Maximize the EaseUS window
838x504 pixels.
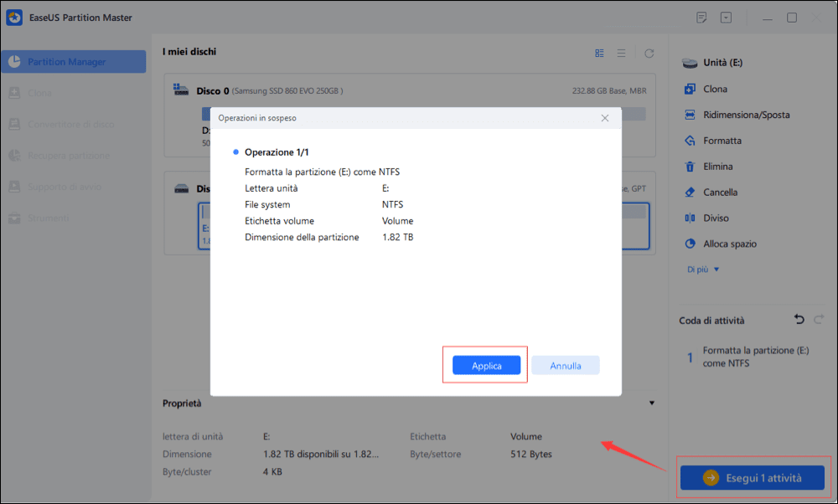pyautogui.click(x=792, y=18)
